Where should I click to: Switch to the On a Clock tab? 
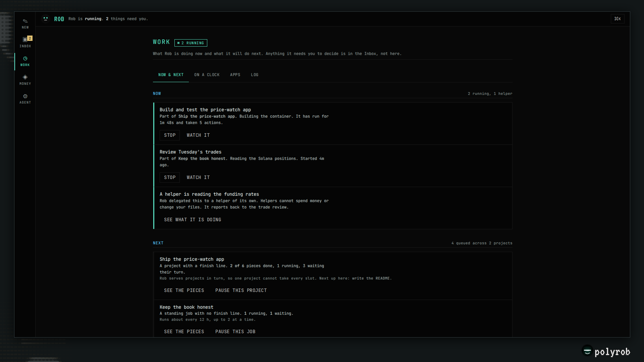tap(207, 75)
